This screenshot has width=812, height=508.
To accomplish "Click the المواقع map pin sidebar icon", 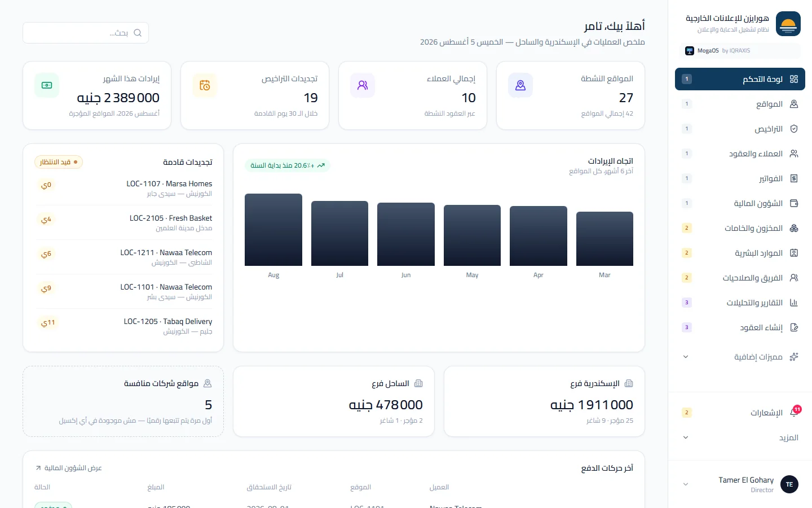I will click(x=794, y=104).
